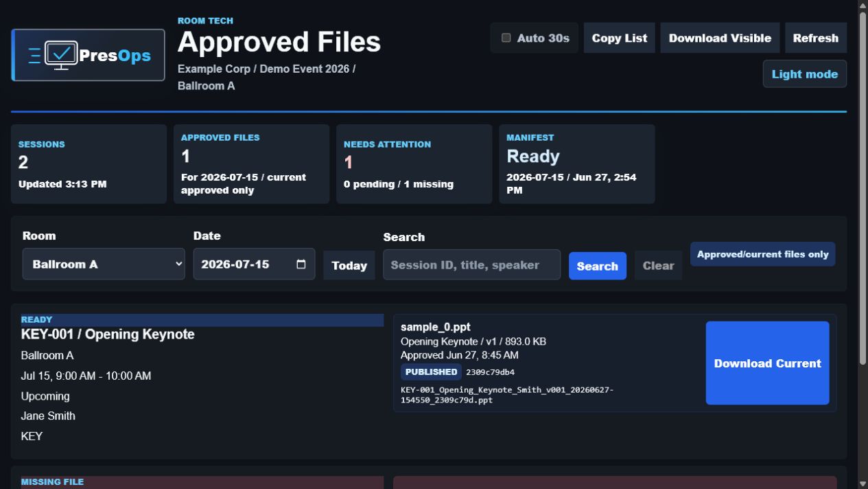This screenshot has height=489, width=868.
Task: Click speaker name Jane Smith
Action: pyautogui.click(x=48, y=416)
